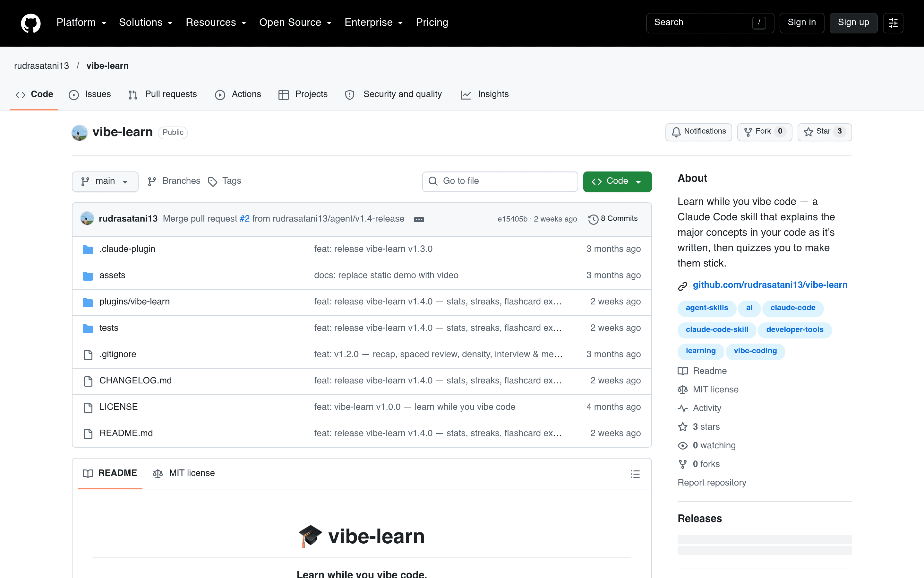Star the vibe-learn repository

click(824, 132)
